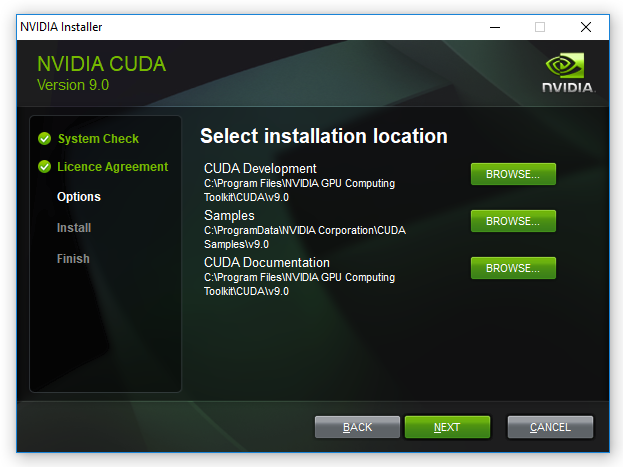Select the Options step in sidebar
Image resolution: width=623 pixels, height=467 pixels.
tap(79, 197)
